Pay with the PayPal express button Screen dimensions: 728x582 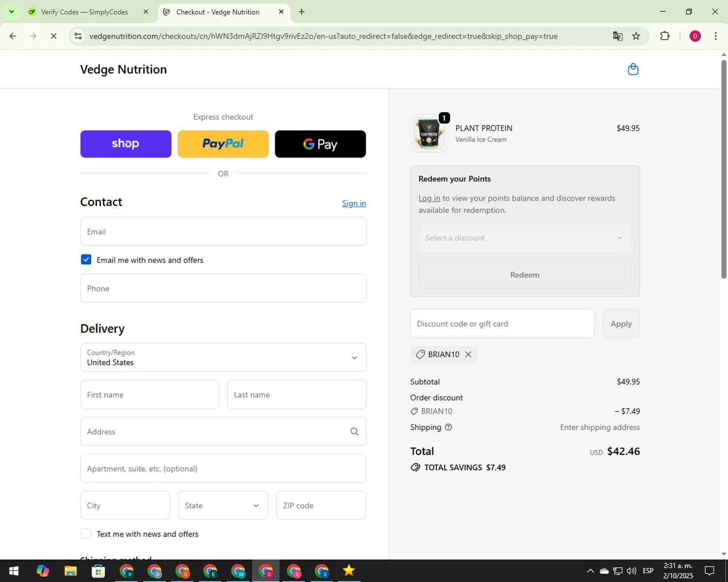point(223,144)
